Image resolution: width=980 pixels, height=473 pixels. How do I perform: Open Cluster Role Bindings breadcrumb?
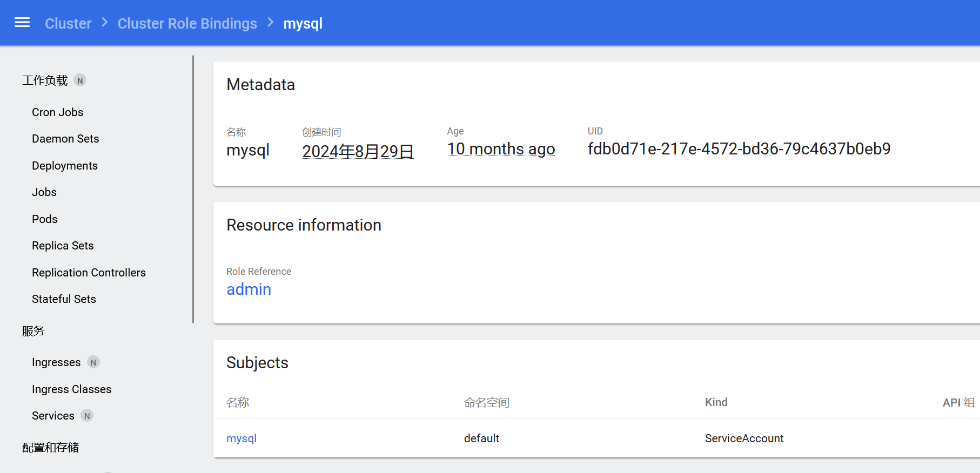[x=187, y=24]
